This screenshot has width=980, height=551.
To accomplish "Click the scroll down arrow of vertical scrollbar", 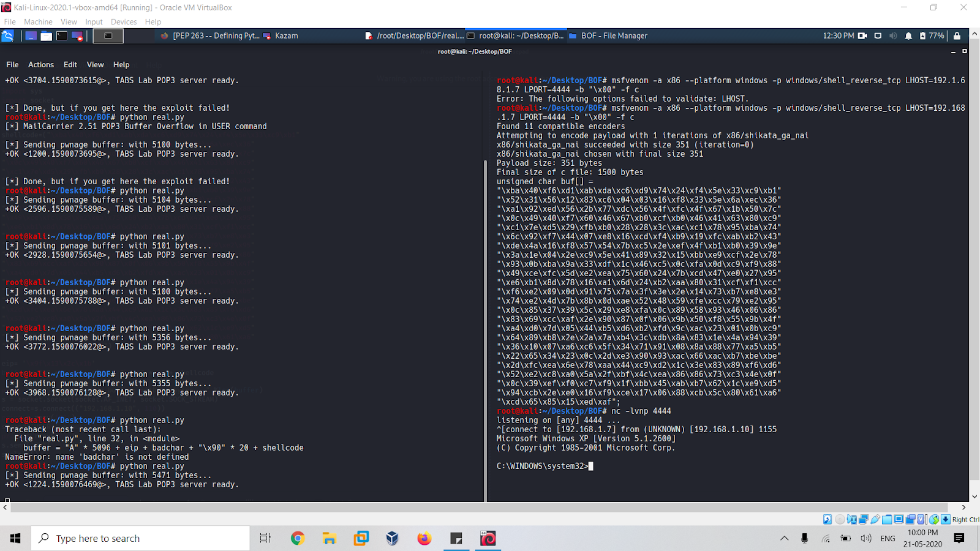I will (975, 497).
